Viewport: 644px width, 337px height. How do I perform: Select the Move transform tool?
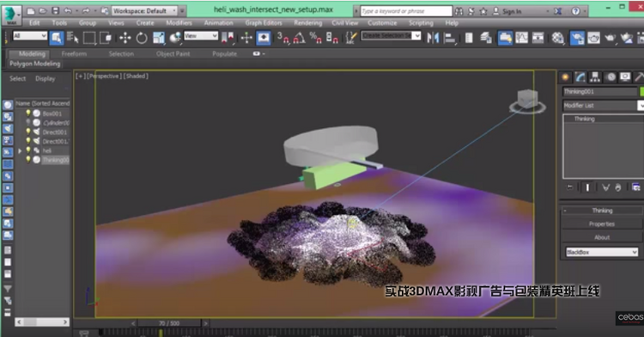point(125,38)
